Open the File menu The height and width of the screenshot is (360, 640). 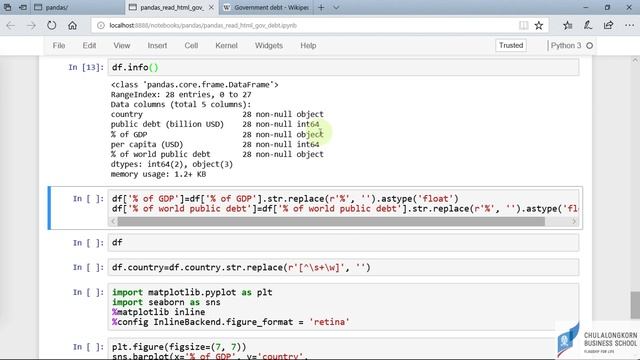tap(59, 45)
